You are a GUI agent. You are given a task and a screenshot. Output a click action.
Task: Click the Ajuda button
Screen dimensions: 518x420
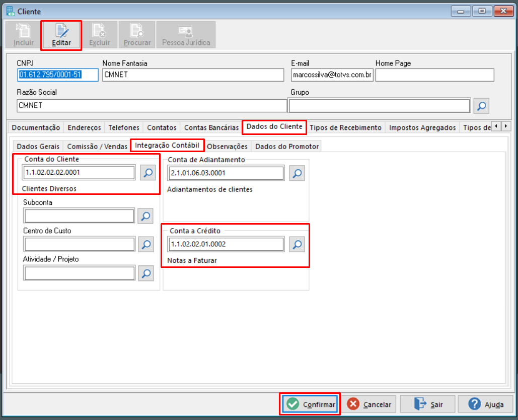click(485, 404)
